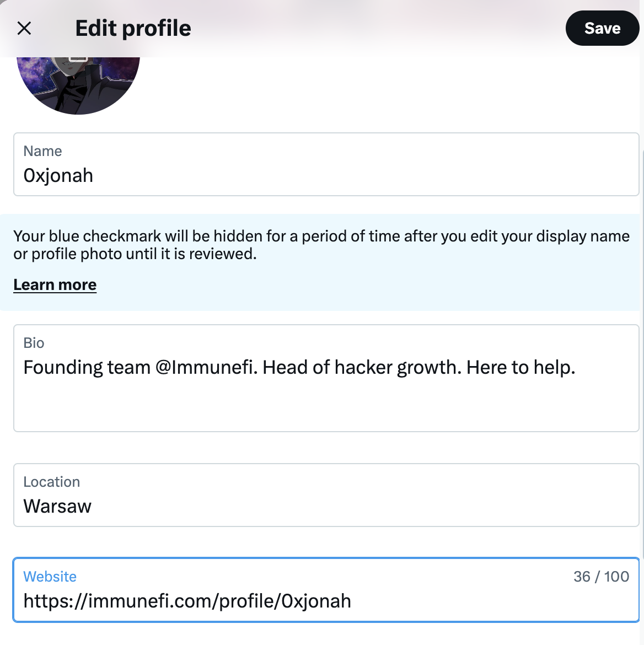Save the profile changes
Screen dimensions: 644x645
(602, 28)
